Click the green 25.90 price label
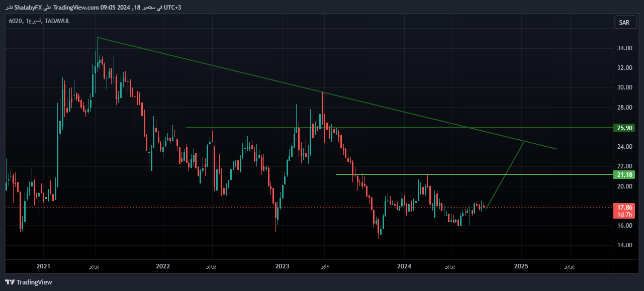 [x=624, y=128]
